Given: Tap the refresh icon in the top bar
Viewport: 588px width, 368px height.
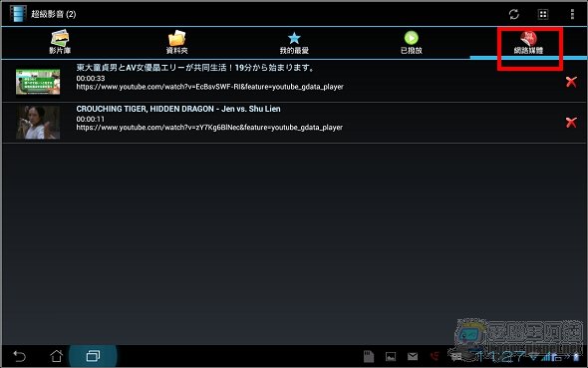Looking at the screenshot, I should click(x=513, y=14).
